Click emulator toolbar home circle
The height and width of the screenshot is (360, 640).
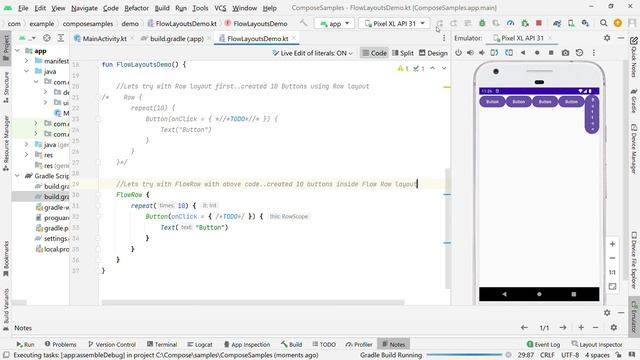coord(537,53)
